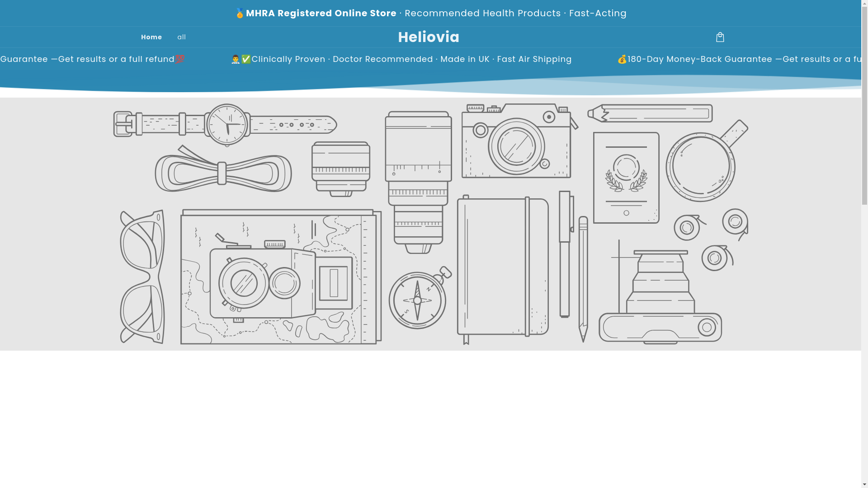Screen dimensions: 868x488
Task: Open the 'all' collection menu link
Action: pyautogui.click(x=182, y=37)
